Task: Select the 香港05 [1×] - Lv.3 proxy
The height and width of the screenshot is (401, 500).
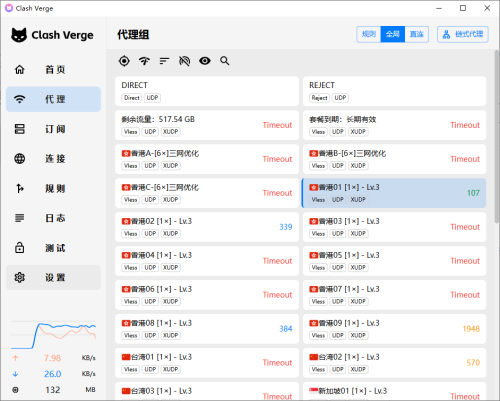Action: (394, 261)
